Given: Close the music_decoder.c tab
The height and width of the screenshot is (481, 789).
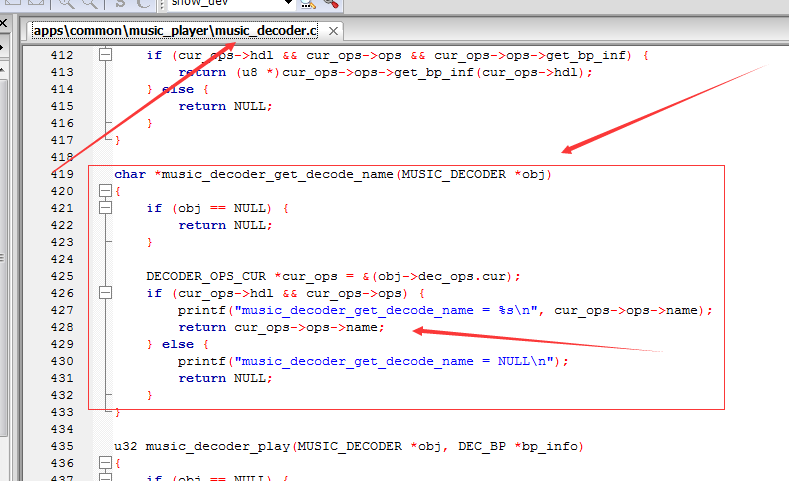Looking at the screenshot, I should 333,31.
